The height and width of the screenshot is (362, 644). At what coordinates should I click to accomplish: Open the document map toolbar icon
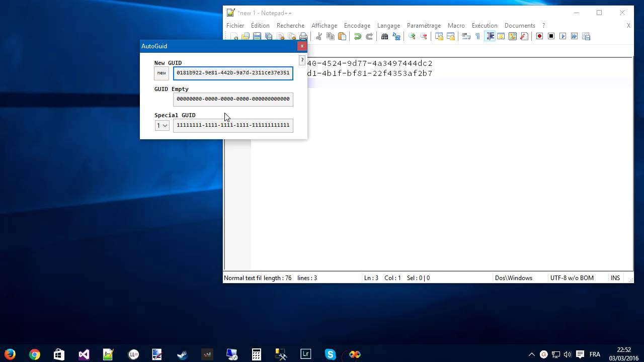(x=513, y=36)
